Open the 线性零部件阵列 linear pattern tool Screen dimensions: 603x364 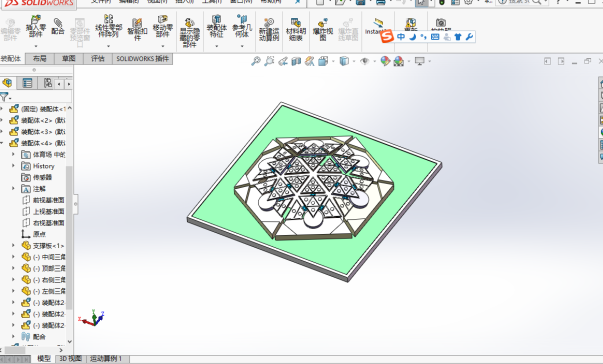click(108, 26)
